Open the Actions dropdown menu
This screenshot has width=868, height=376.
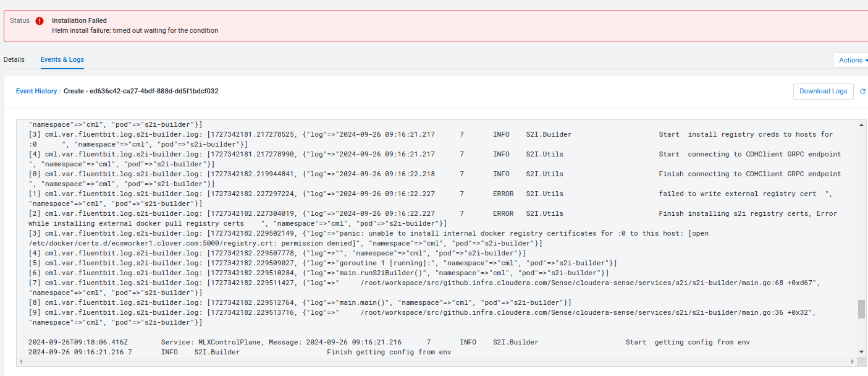[x=853, y=60]
